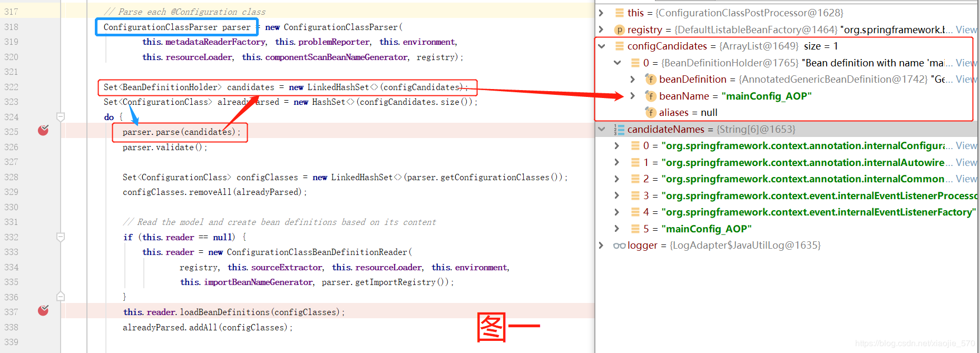
Task: Click the watch glasses icon beside logger
Action: 619,245
